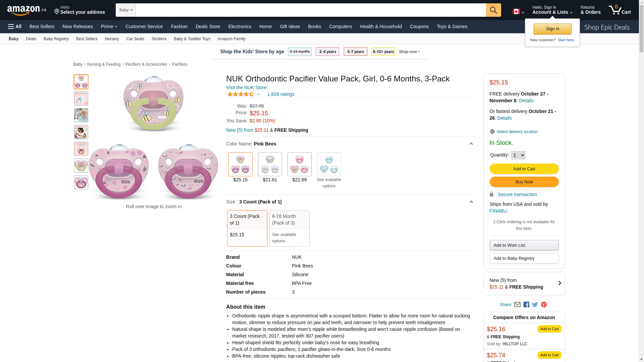Image resolution: width=644 pixels, height=362 pixels.
Task: Click the search magnifier button
Action: [493, 10]
